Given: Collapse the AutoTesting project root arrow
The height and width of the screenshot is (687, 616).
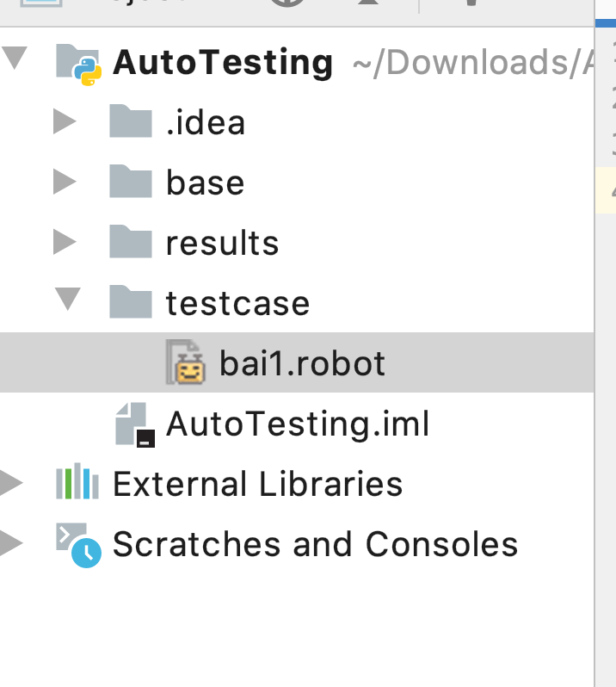Looking at the screenshot, I should [x=15, y=60].
